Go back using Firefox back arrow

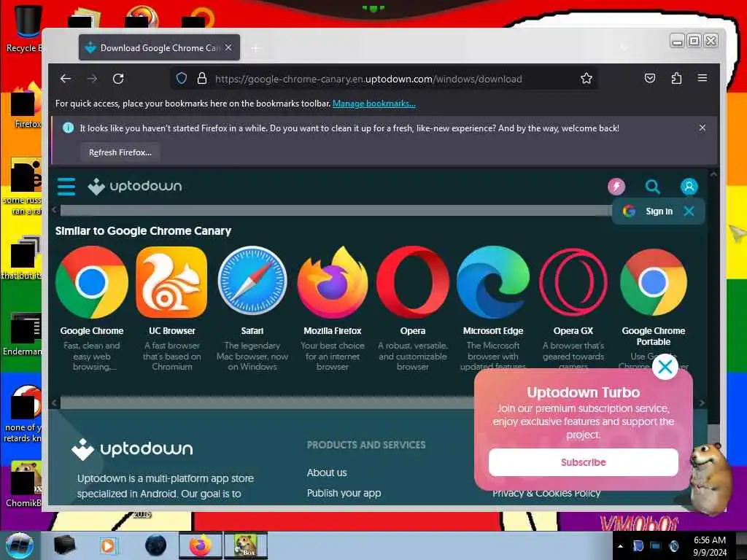coord(66,79)
